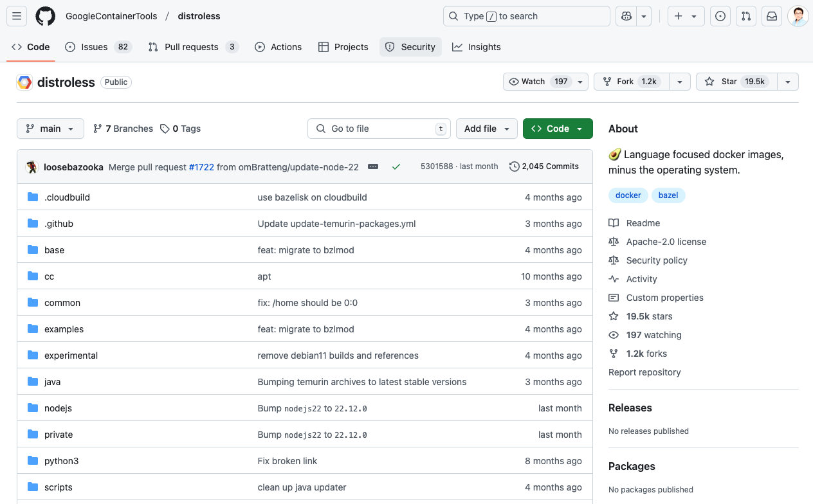The width and height of the screenshot is (813, 504).
Task: Open loosebazooka's avatar in commit row
Action: tap(32, 167)
